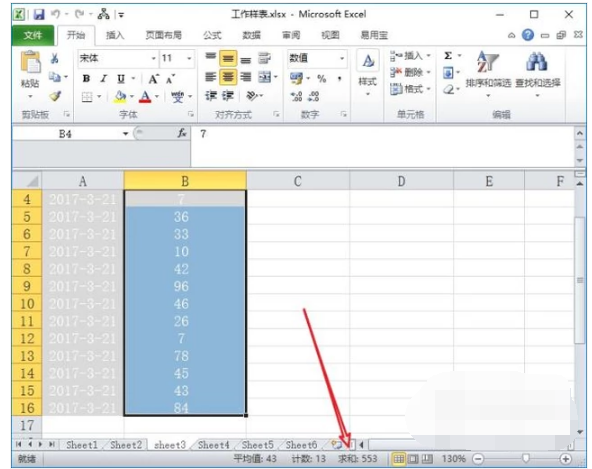Switch to the 公式 tab
The image size is (592, 469).
(x=212, y=35)
